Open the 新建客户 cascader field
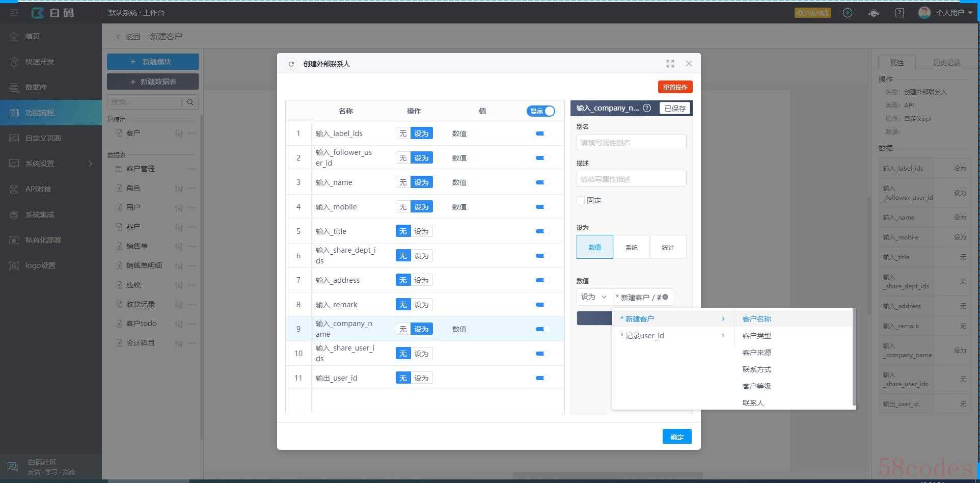Viewport: 980px width, 483px height. click(642, 297)
